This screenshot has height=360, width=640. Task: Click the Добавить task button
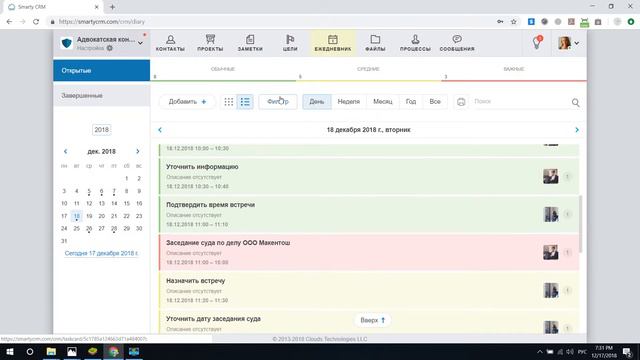pyautogui.click(x=187, y=102)
